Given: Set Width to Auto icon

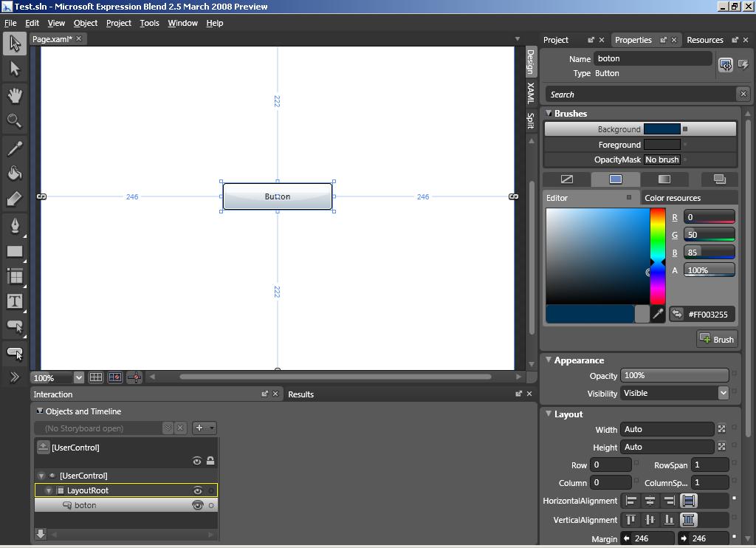Looking at the screenshot, I should pyautogui.click(x=721, y=429).
